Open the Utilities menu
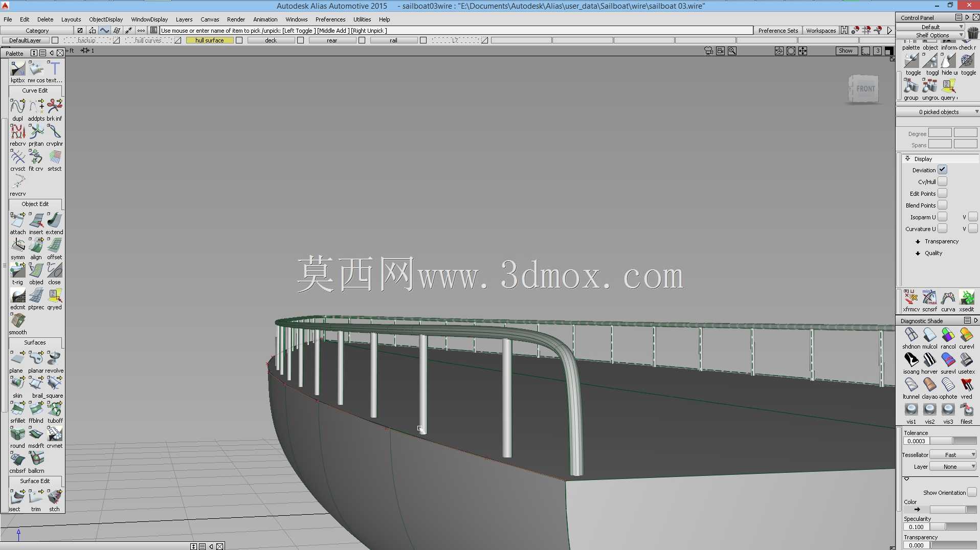This screenshot has height=550, width=980. [362, 19]
